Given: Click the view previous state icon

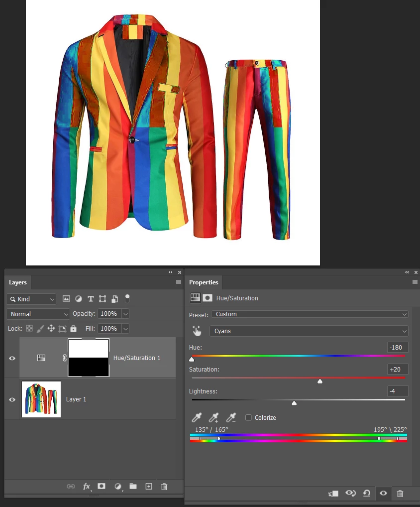Looking at the screenshot, I should coord(350,493).
